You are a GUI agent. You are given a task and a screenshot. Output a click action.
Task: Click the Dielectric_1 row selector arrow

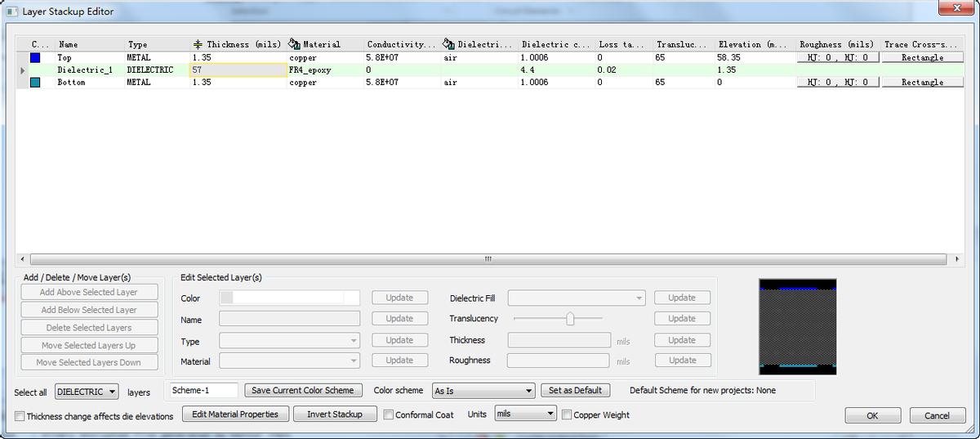22,70
